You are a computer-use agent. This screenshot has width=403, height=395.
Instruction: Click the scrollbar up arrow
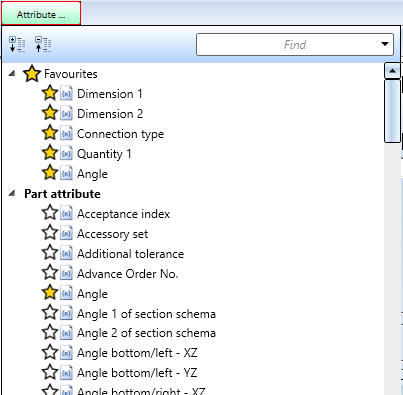click(x=392, y=71)
